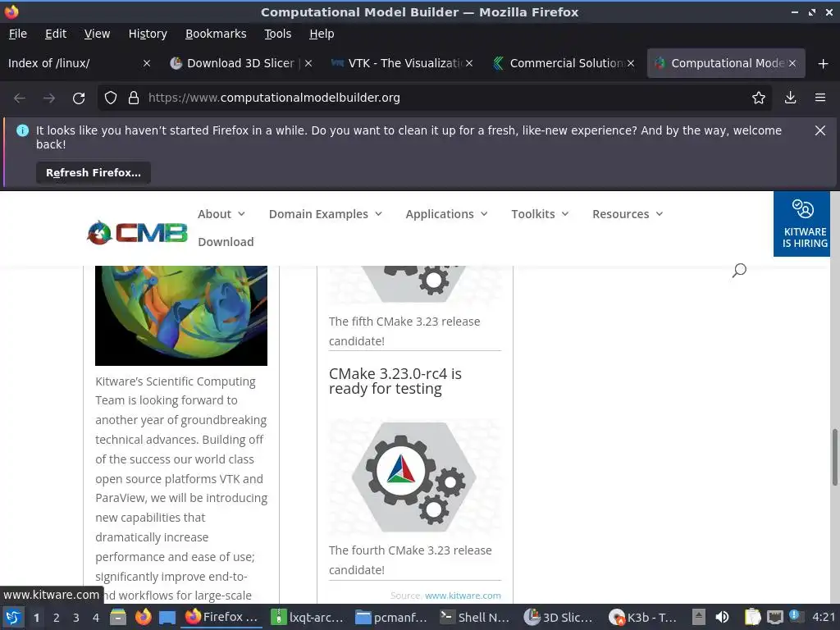
Task: Click the page vertical scrollbar thumb
Action: tap(834, 457)
